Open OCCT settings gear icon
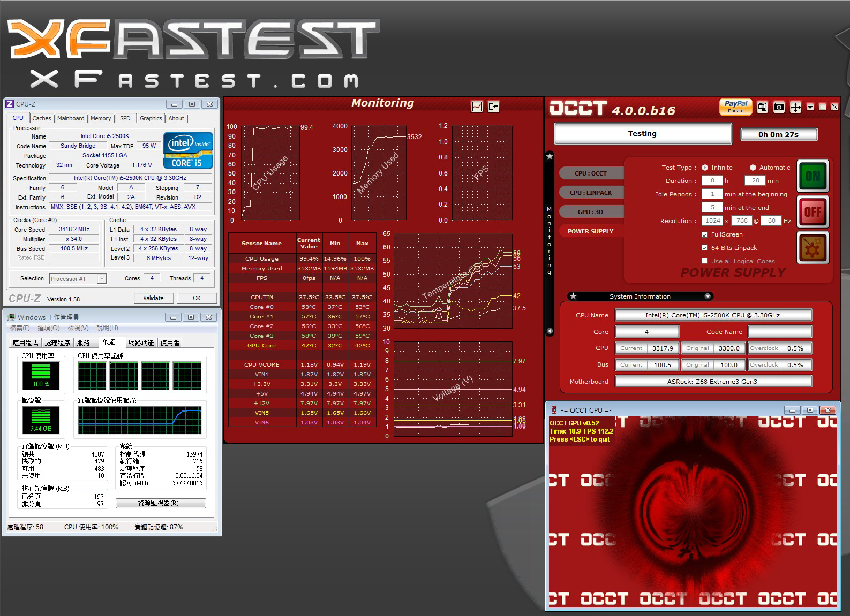The width and height of the screenshot is (850, 616). pyautogui.click(x=813, y=248)
